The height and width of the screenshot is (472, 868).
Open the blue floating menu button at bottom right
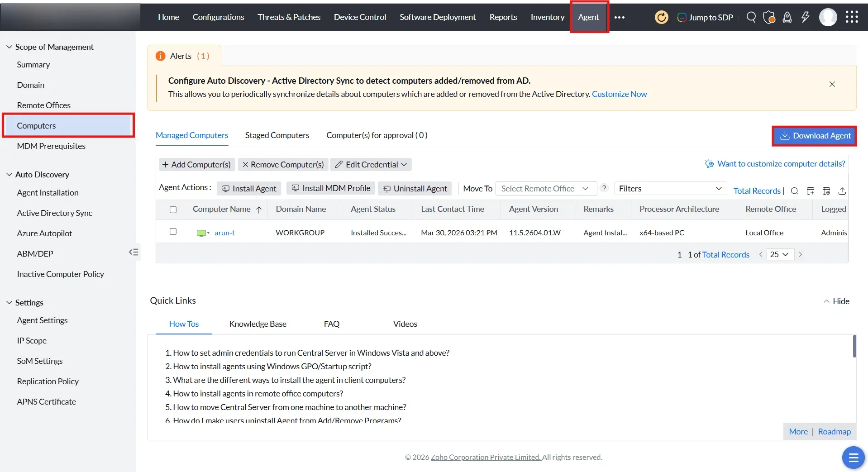point(854,458)
